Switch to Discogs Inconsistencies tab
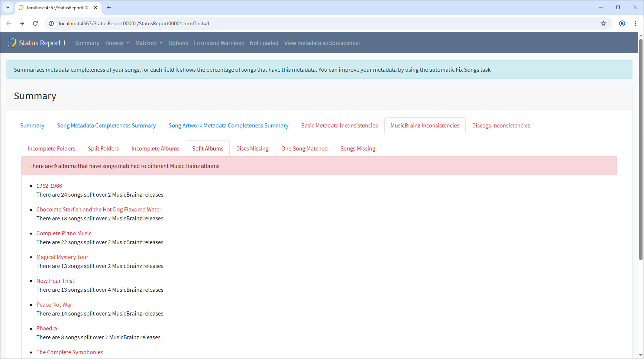The width and height of the screenshot is (644, 359). [501, 126]
